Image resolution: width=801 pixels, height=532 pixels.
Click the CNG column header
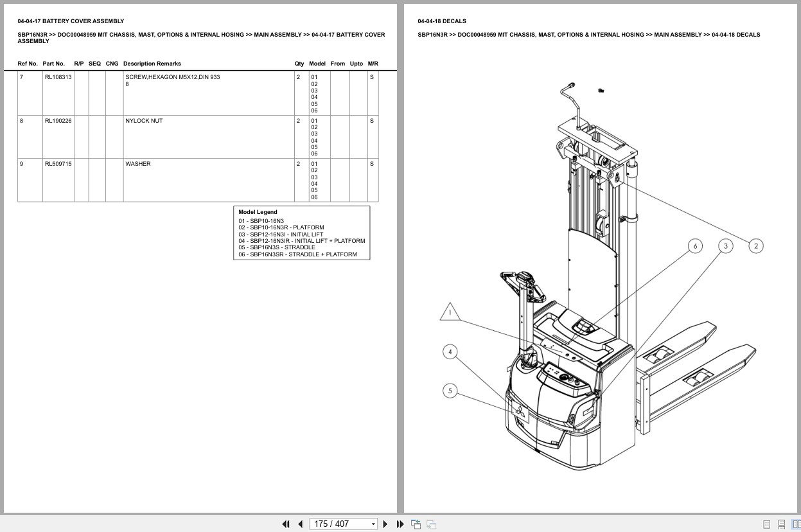pos(112,64)
